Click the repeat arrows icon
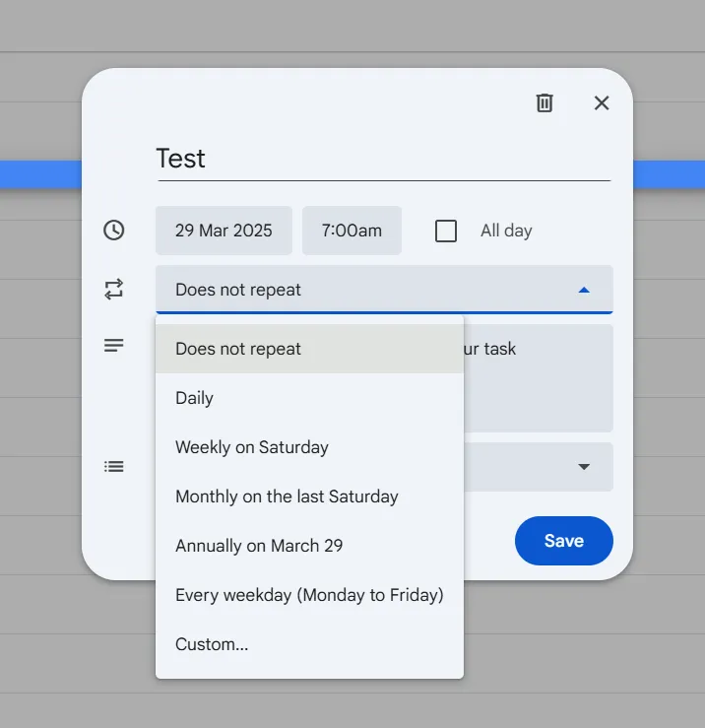The height and width of the screenshot is (728, 705). [113, 290]
